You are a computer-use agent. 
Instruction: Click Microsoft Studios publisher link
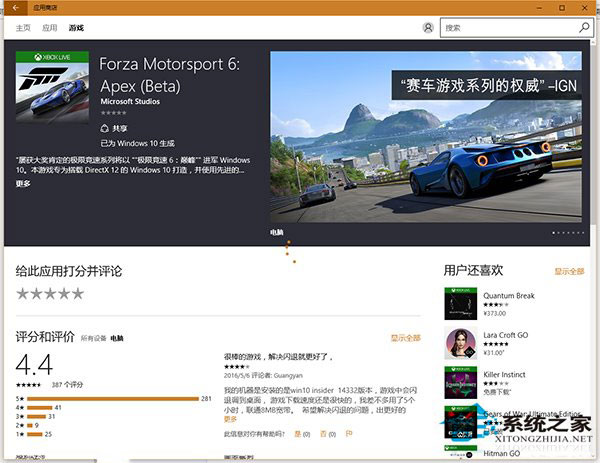click(x=130, y=101)
